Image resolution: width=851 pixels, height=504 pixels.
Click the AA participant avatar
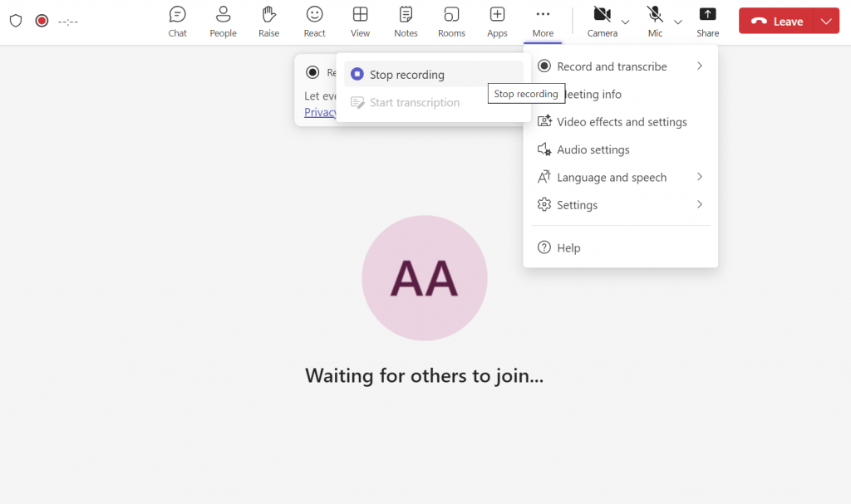pos(424,278)
